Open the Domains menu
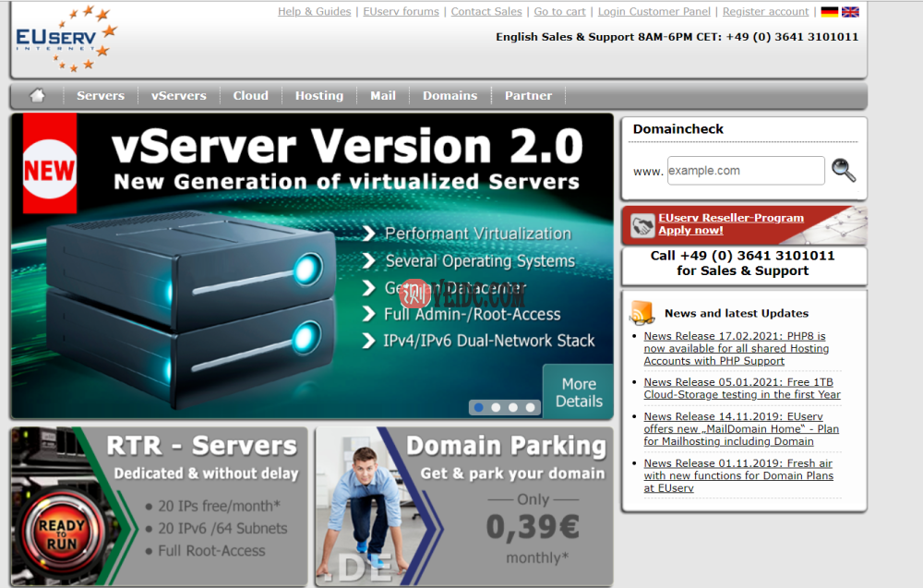923x588 pixels. pos(450,94)
